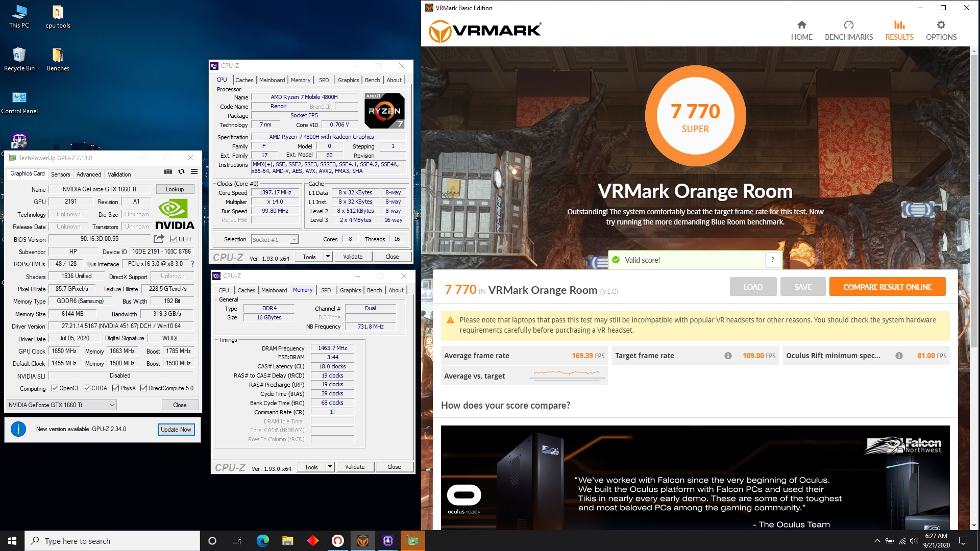Image resolution: width=980 pixels, height=551 pixels.
Task: Click the SAVE button in VRMark
Action: 803,287
